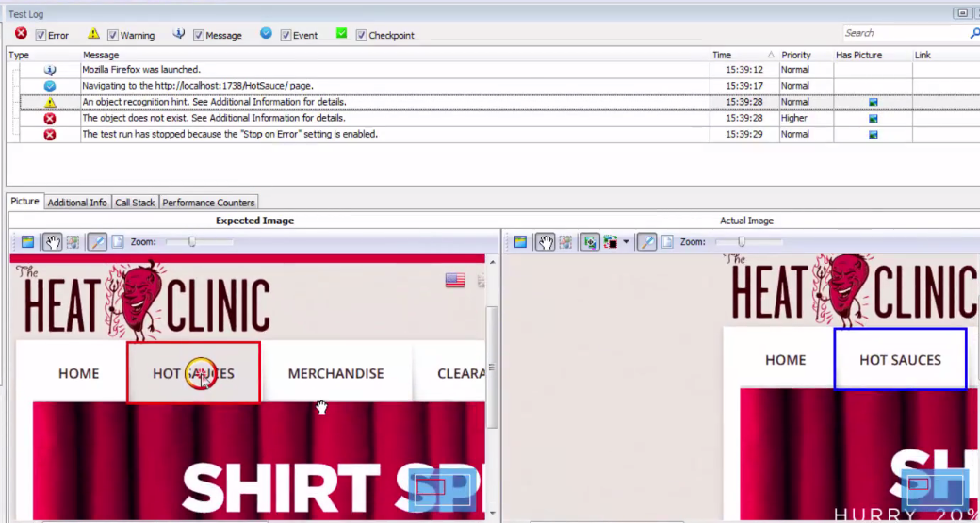This screenshot has height=523, width=980.
Task: Click the yellow Warning filter icon
Action: [93, 34]
